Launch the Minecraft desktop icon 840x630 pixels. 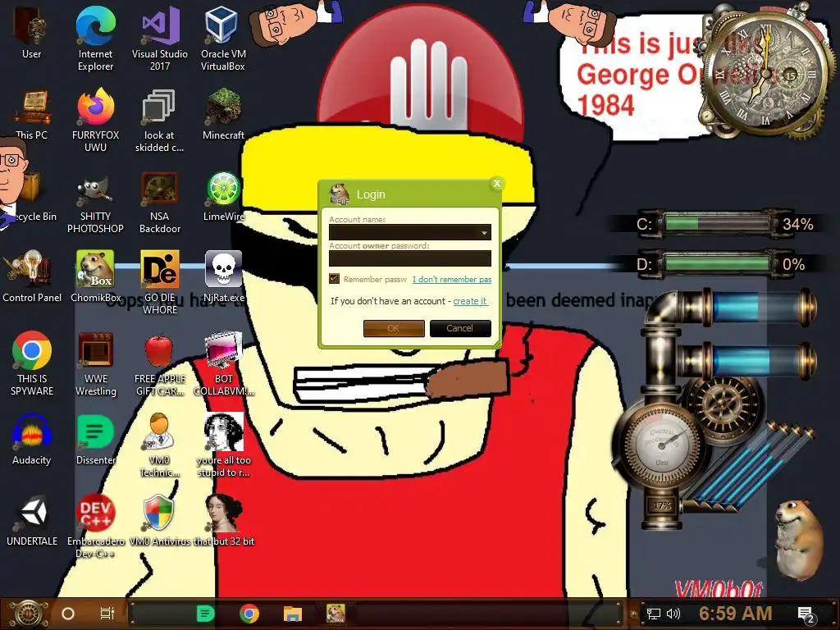(x=223, y=115)
